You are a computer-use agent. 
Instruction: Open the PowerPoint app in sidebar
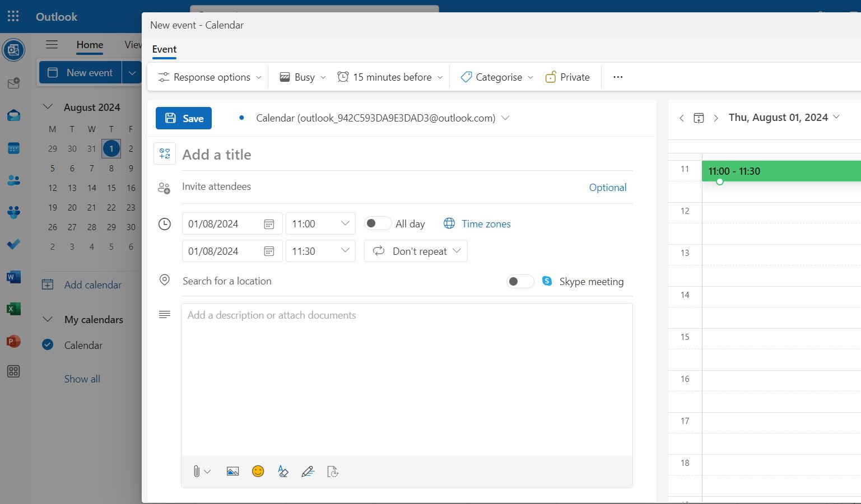pyautogui.click(x=13, y=341)
